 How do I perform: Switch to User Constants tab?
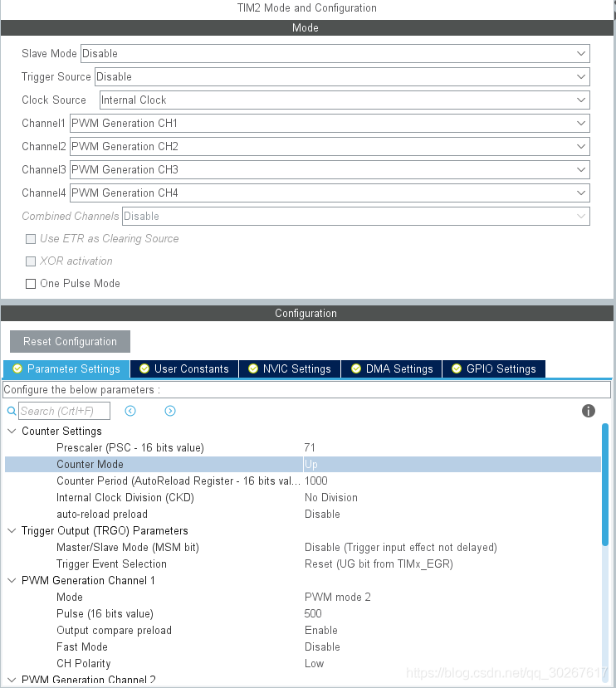184,368
